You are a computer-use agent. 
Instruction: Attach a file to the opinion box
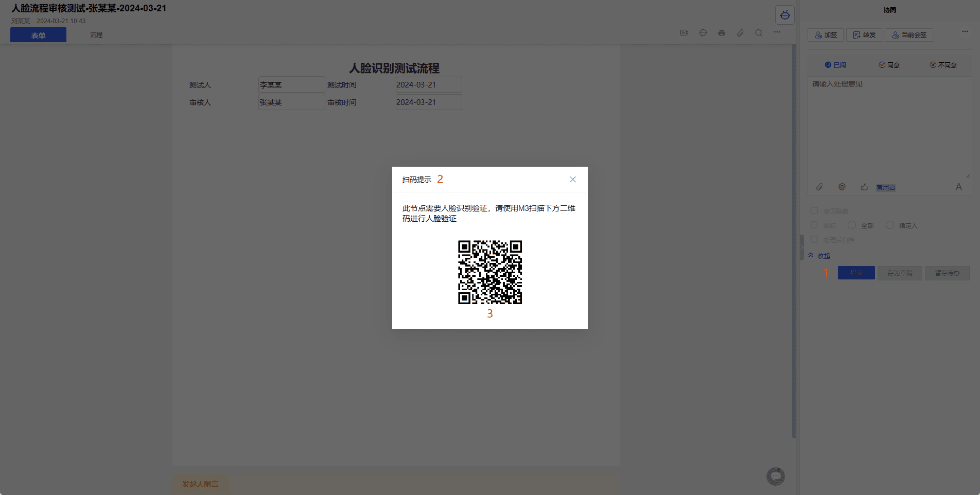pyautogui.click(x=819, y=187)
